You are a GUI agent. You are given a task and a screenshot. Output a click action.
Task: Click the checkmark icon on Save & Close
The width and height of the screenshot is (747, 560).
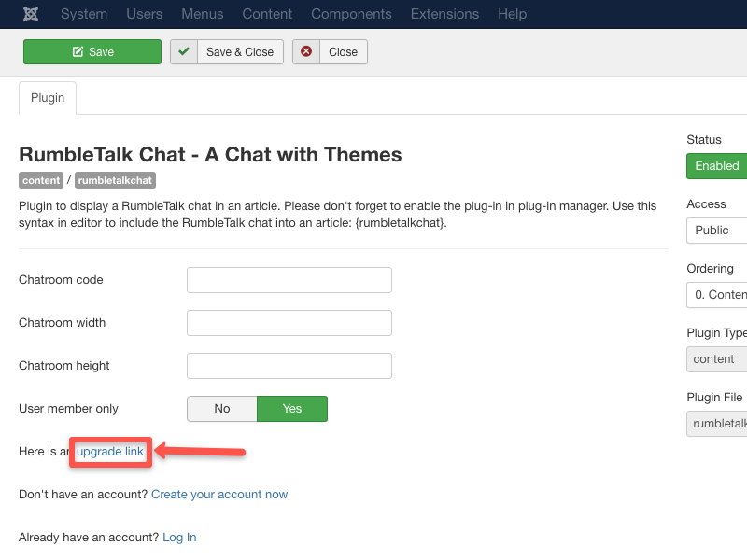tap(185, 52)
